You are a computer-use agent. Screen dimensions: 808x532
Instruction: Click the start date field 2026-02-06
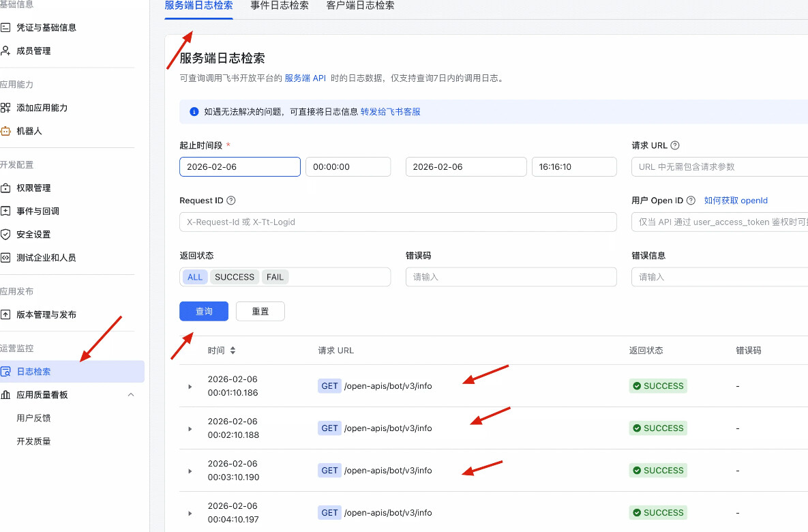point(239,167)
